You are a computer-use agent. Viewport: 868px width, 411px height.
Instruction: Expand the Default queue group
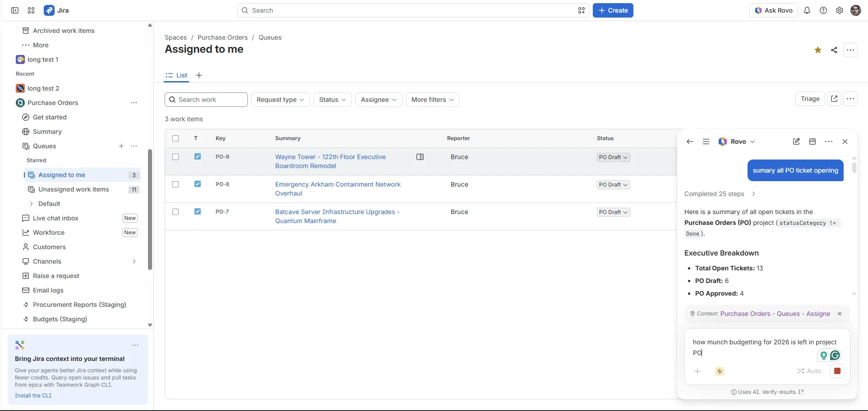coord(31,204)
